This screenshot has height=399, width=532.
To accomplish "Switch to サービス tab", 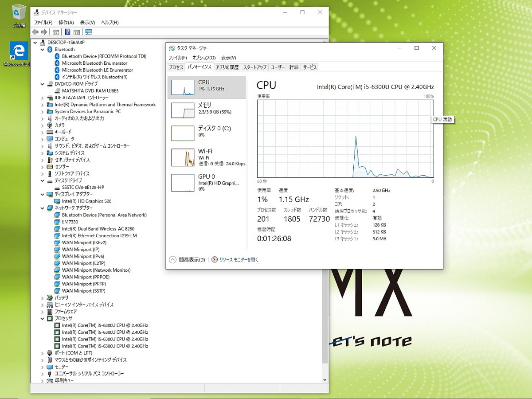I will (x=310, y=67).
